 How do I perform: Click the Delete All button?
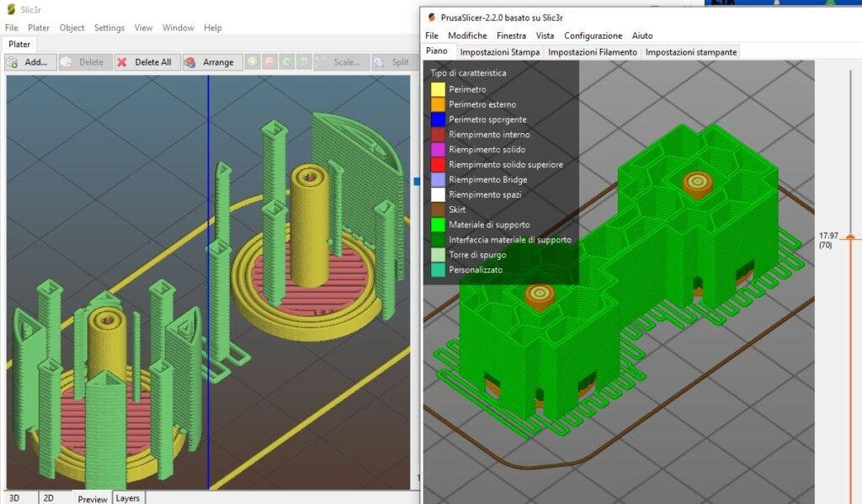147,61
